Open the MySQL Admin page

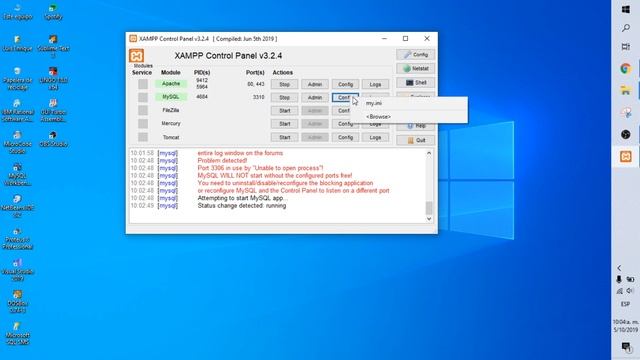[315, 98]
